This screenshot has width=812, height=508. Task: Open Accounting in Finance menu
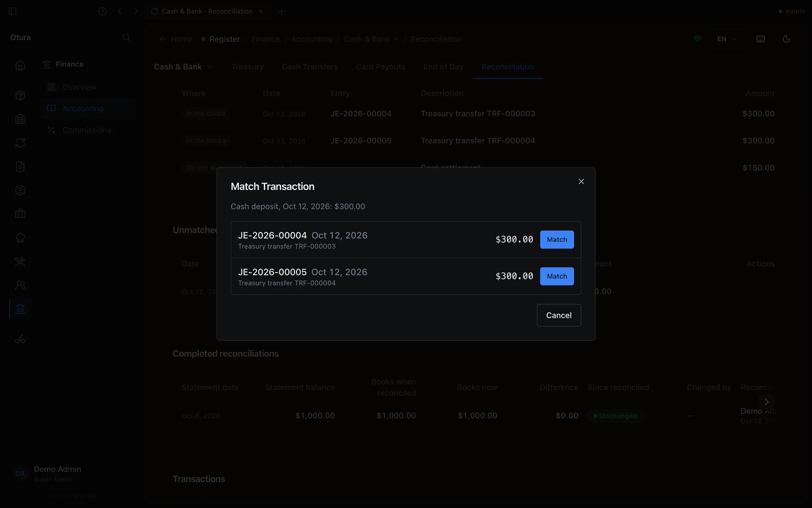(x=88, y=109)
